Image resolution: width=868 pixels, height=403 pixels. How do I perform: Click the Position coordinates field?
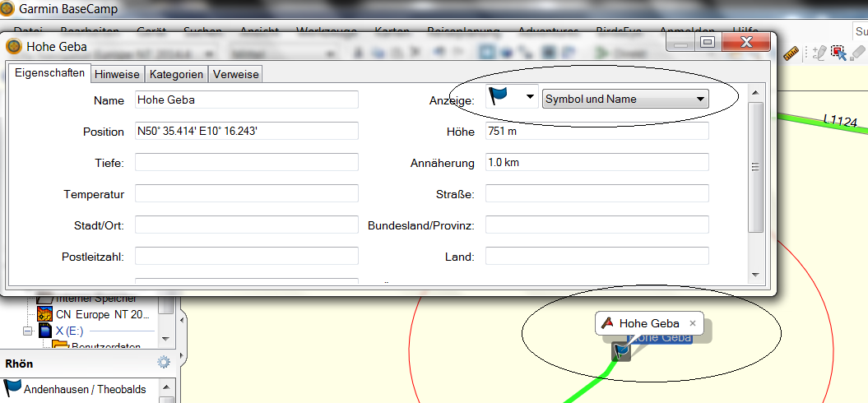pos(246,132)
